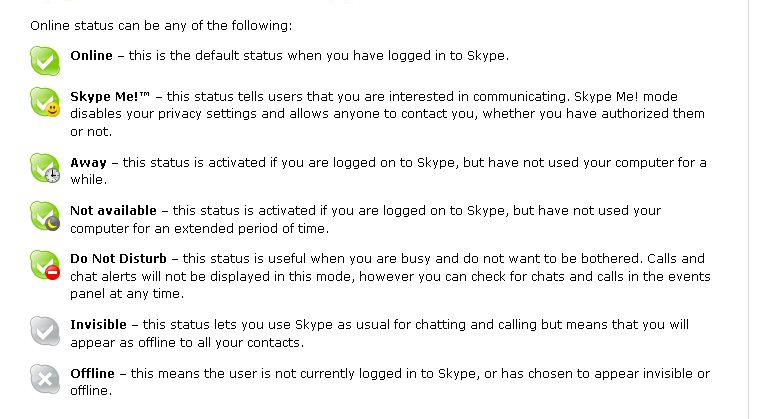The height and width of the screenshot is (419, 764).
Task: Click the bold Do Not Disturb label
Action: coord(118,259)
